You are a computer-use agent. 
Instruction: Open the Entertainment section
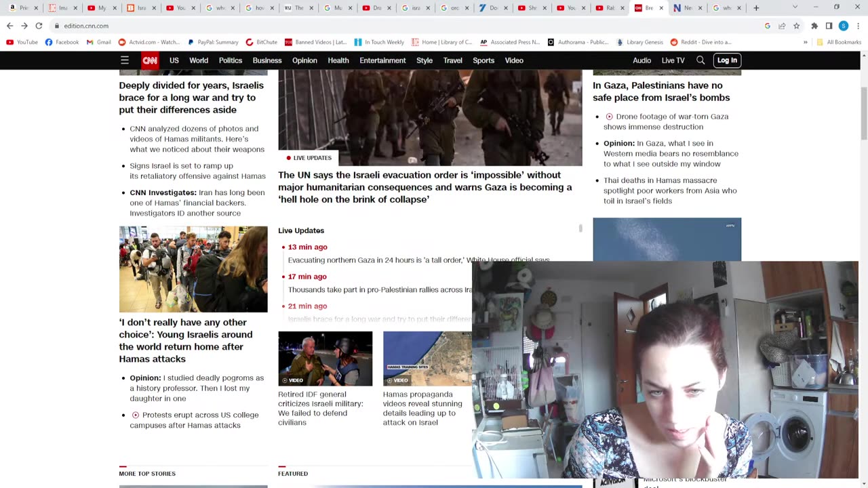(382, 60)
